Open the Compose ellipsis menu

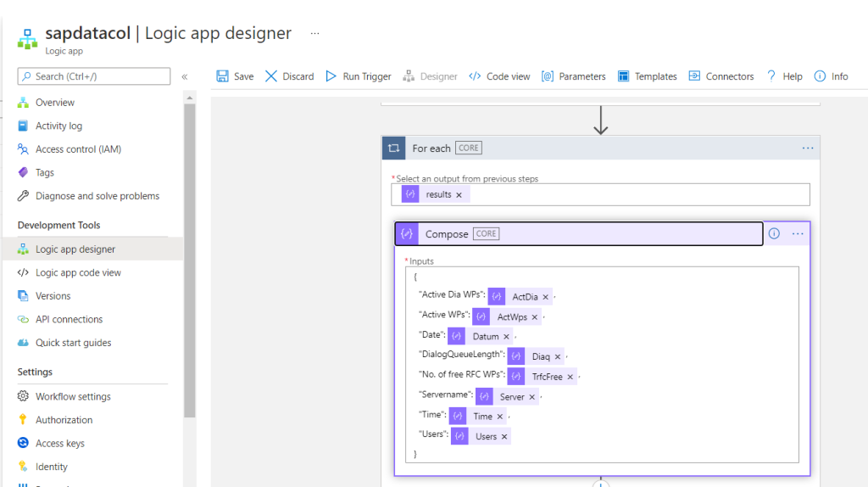[x=798, y=234]
